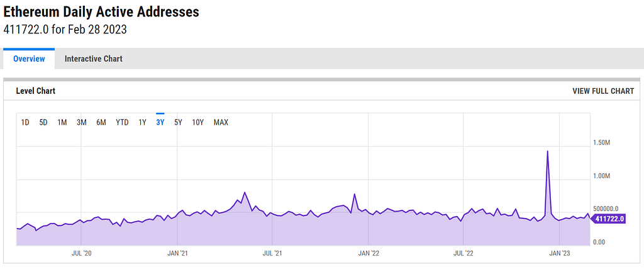Click the 500000.0 y-axis label

[x=606, y=209]
